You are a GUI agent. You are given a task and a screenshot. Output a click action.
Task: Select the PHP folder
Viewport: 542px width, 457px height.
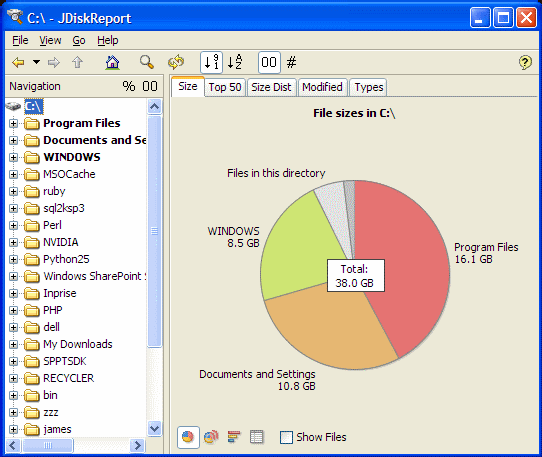[53, 310]
